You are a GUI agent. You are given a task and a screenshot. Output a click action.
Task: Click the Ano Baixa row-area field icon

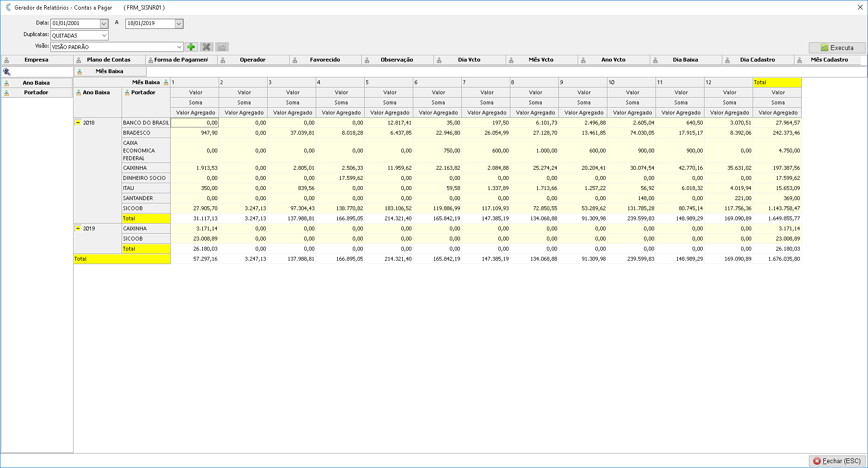7,83
